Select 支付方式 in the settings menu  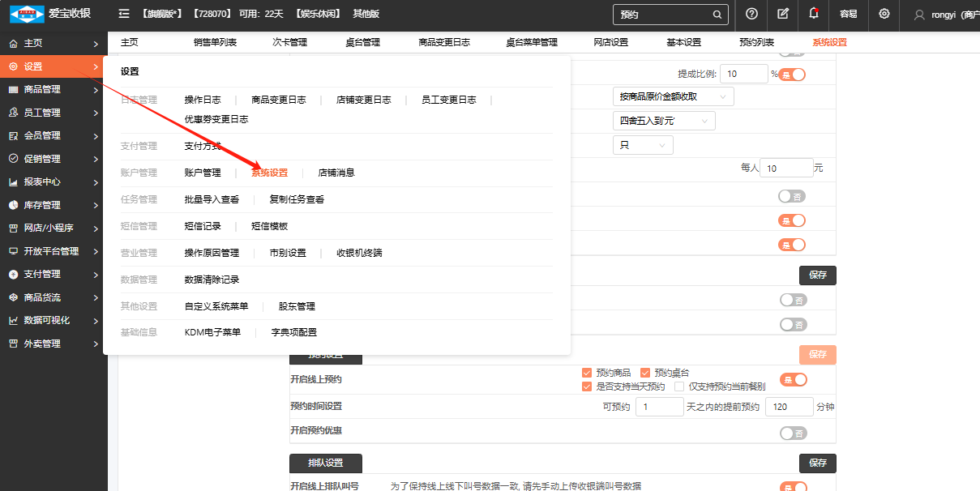[x=203, y=146]
